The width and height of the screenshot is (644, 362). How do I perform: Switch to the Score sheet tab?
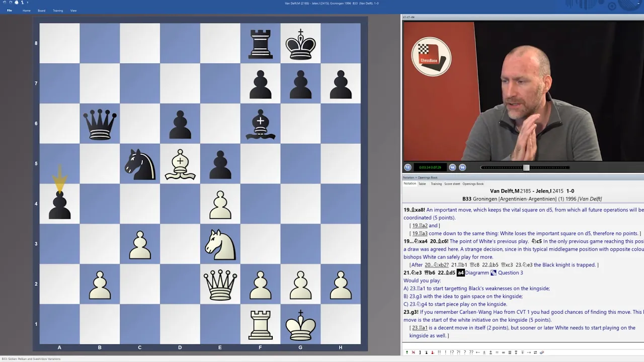pyautogui.click(x=452, y=184)
